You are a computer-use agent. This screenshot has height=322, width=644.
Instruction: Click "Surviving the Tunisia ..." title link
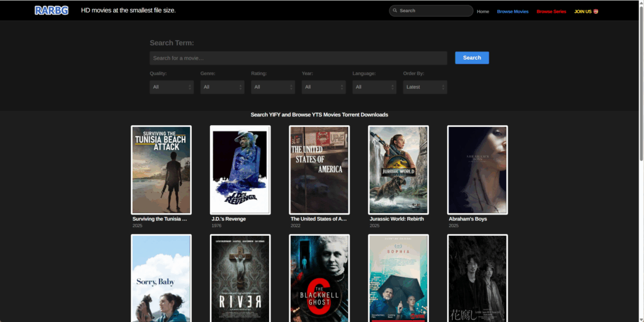(160, 219)
